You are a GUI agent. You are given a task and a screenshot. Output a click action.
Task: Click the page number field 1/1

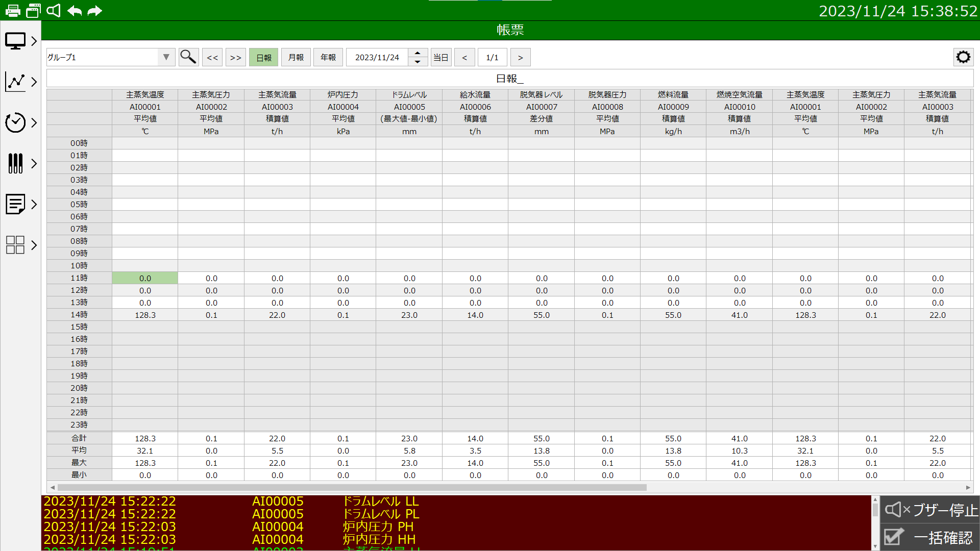(493, 57)
